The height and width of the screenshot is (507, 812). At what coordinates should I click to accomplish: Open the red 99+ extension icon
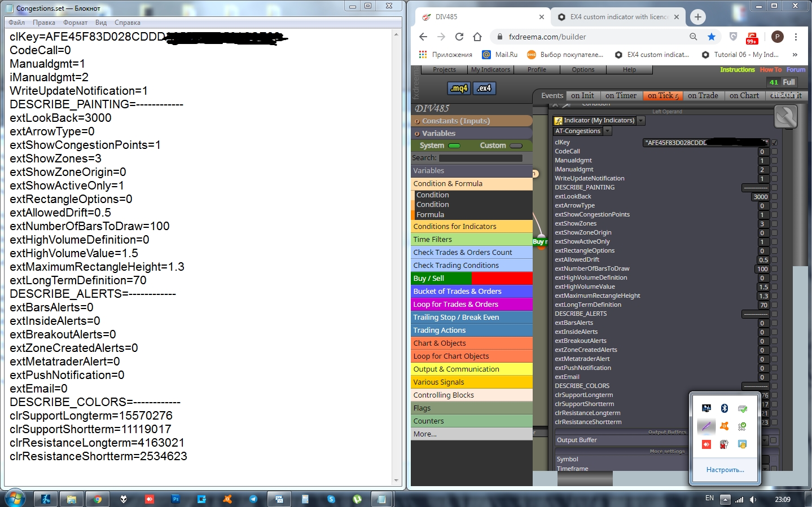(x=752, y=38)
